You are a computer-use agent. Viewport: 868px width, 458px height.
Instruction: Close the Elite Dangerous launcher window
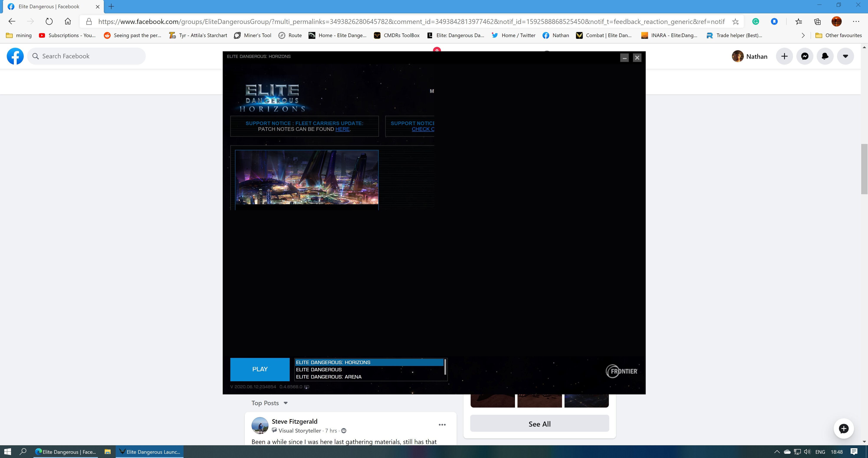[637, 58]
